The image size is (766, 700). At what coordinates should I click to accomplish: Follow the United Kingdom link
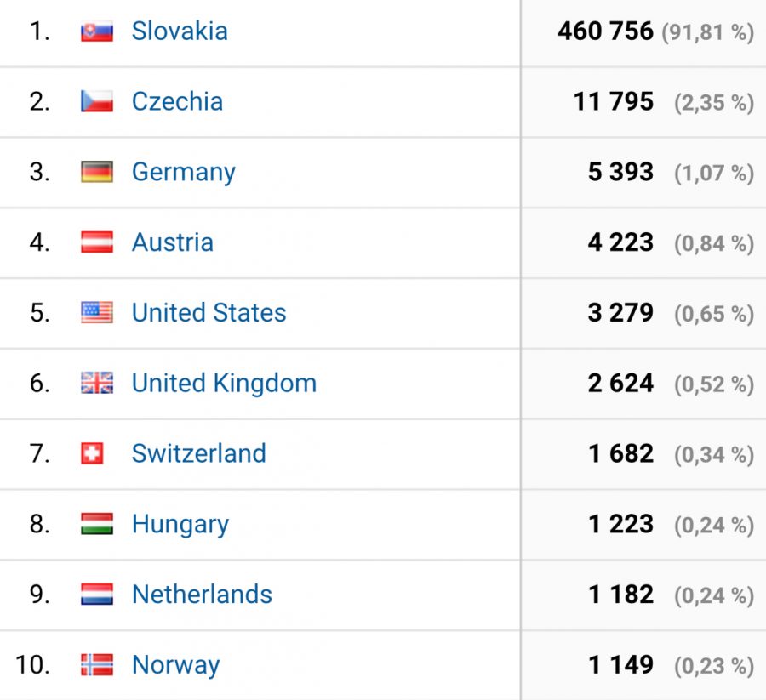pos(224,384)
